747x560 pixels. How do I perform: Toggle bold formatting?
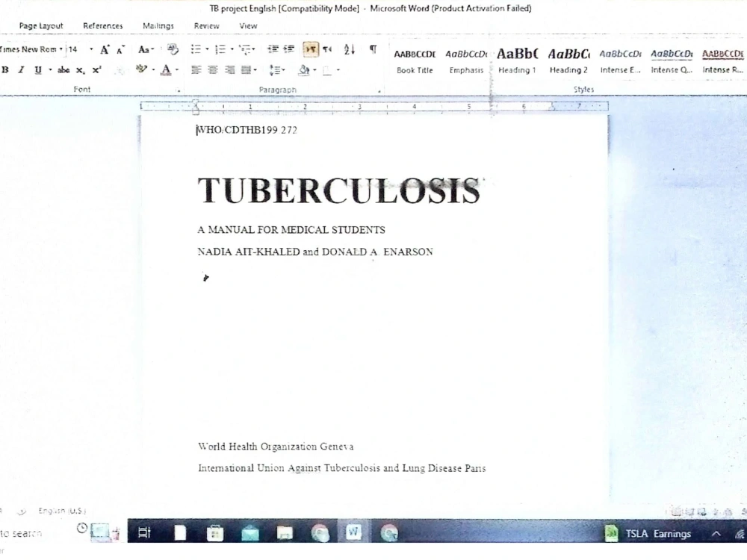5,70
